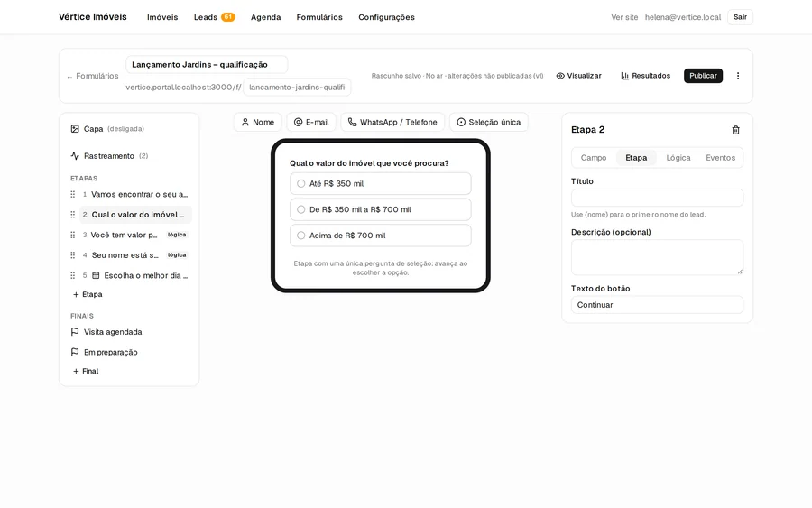Click the Publicar button

coord(703,76)
